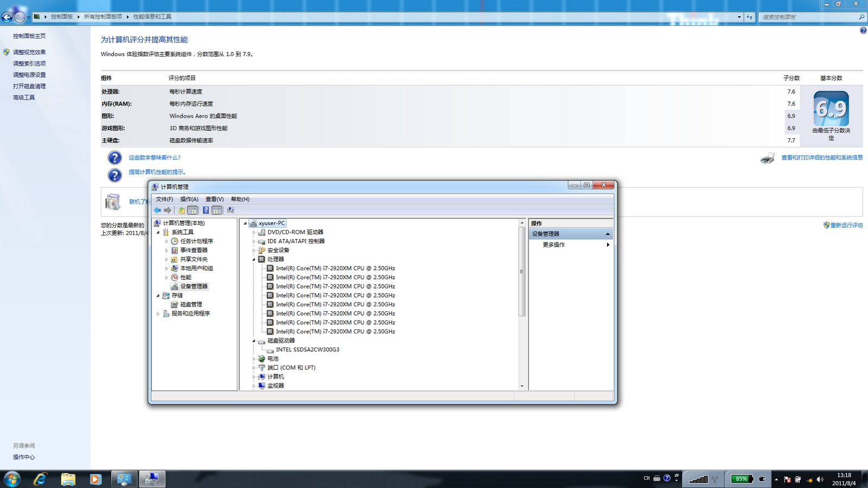Collapse the 系统工具 node in left tree
868x488 pixels.
(158, 233)
